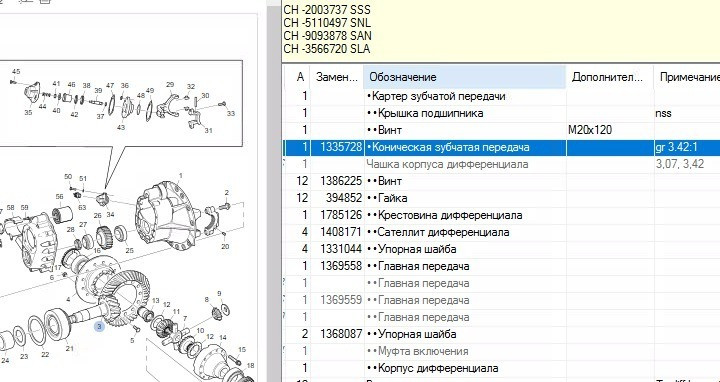
Task: Click part number 1386225
Action: coord(341,181)
